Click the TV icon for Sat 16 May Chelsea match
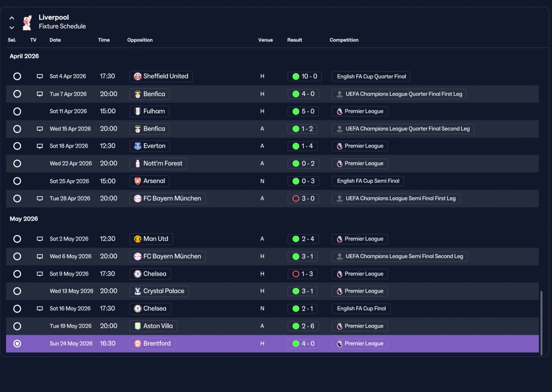 [40, 309]
